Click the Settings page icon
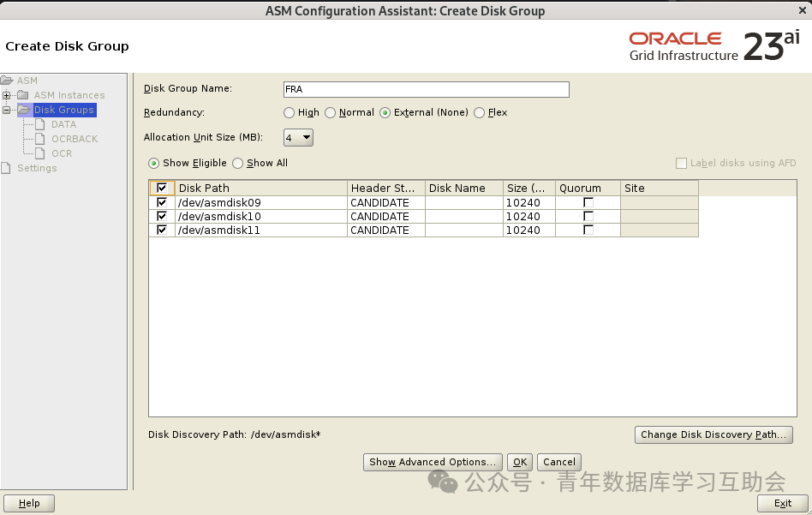Image resolution: width=812 pixels, height=515 pixels. [x=6, y=168]
